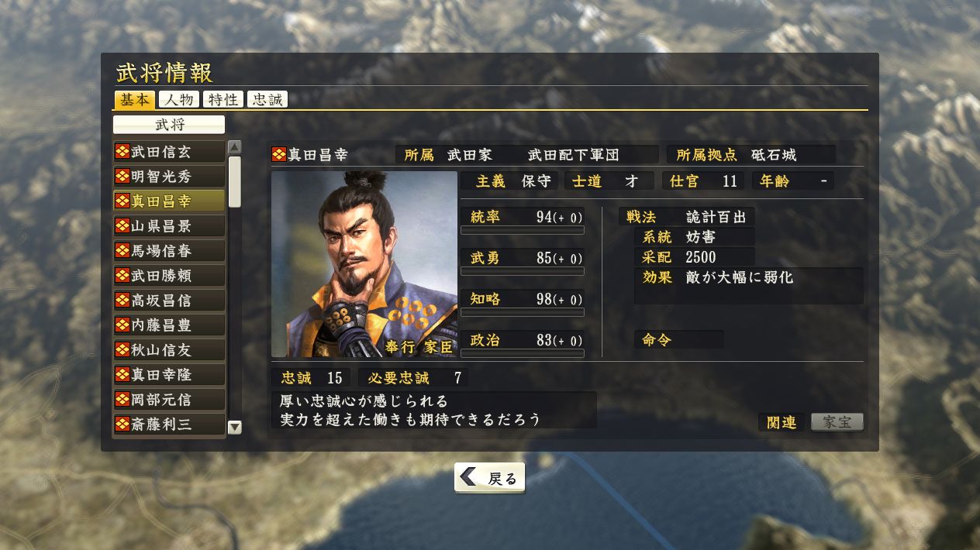Viewport: 980px width, 550px height.
Task: Open the 特性 tab
Action: tap(223, 99)
